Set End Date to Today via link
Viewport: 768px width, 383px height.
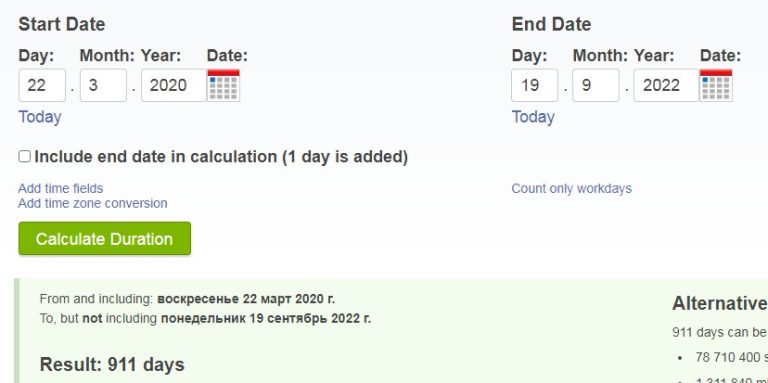[x=533, y=117]
